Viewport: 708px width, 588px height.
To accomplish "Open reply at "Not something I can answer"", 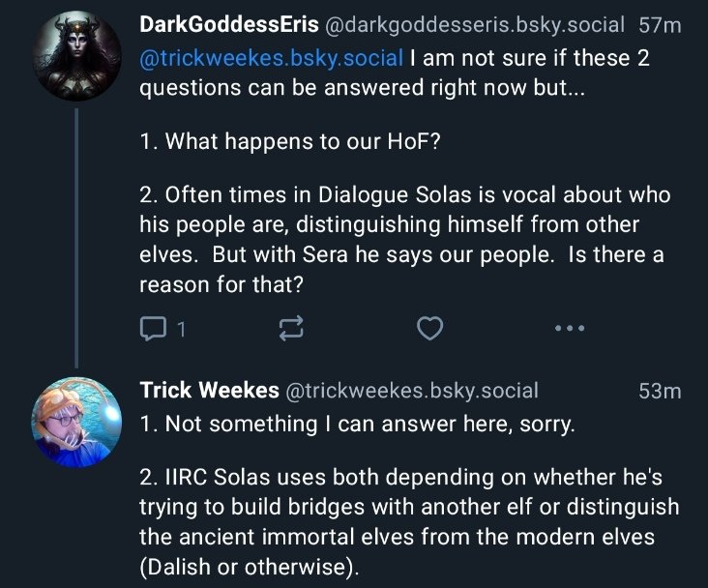I will 358,425.
